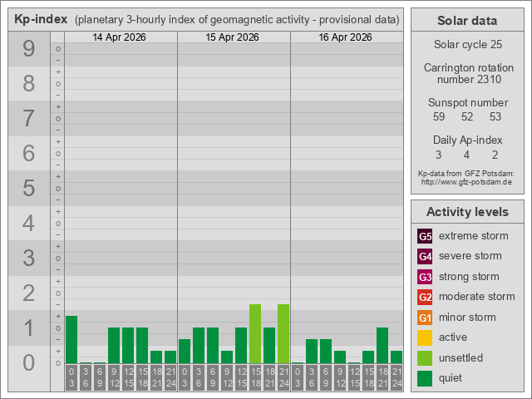Select the sunspot number 59 value

[440, 116]
